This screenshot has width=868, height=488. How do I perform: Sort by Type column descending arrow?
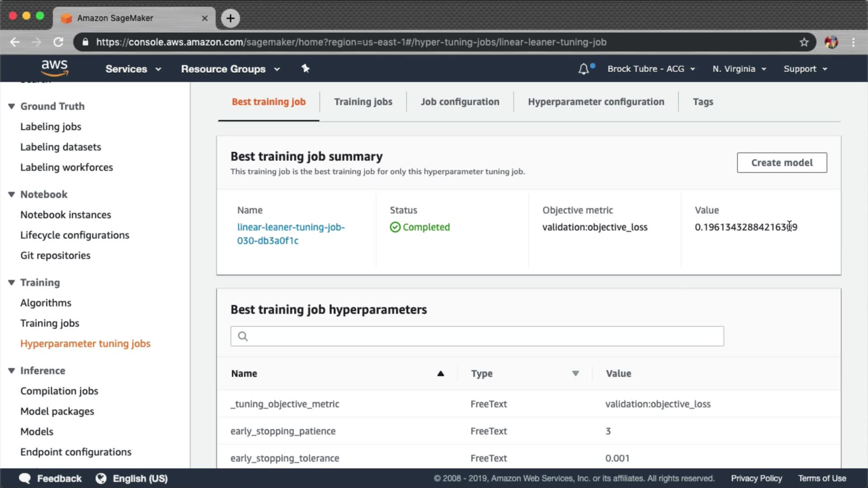pos(576,374)
